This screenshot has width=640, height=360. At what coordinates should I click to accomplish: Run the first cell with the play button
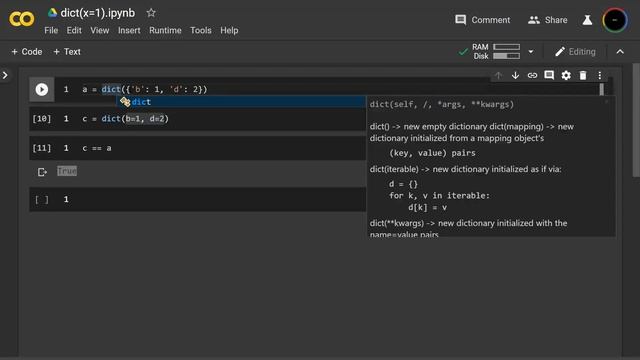pyautogui.click(x=41, y=89)
